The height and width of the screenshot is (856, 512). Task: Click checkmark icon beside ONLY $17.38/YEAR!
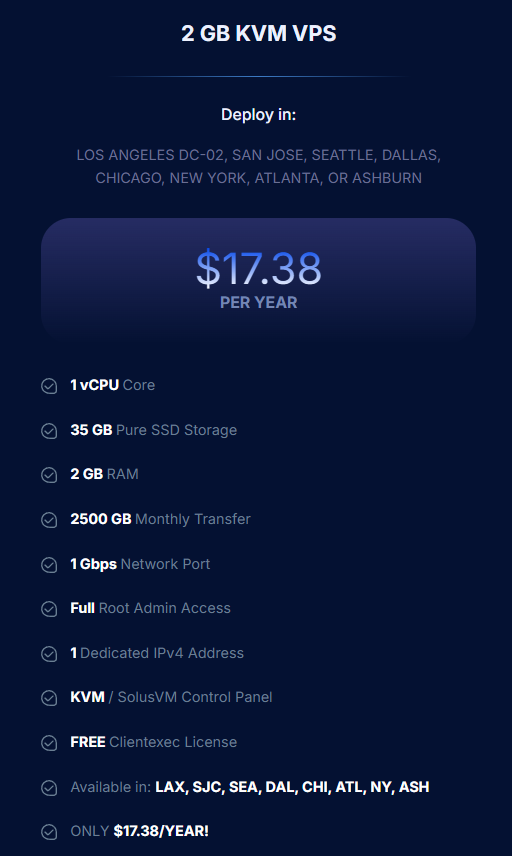[49, 832]
